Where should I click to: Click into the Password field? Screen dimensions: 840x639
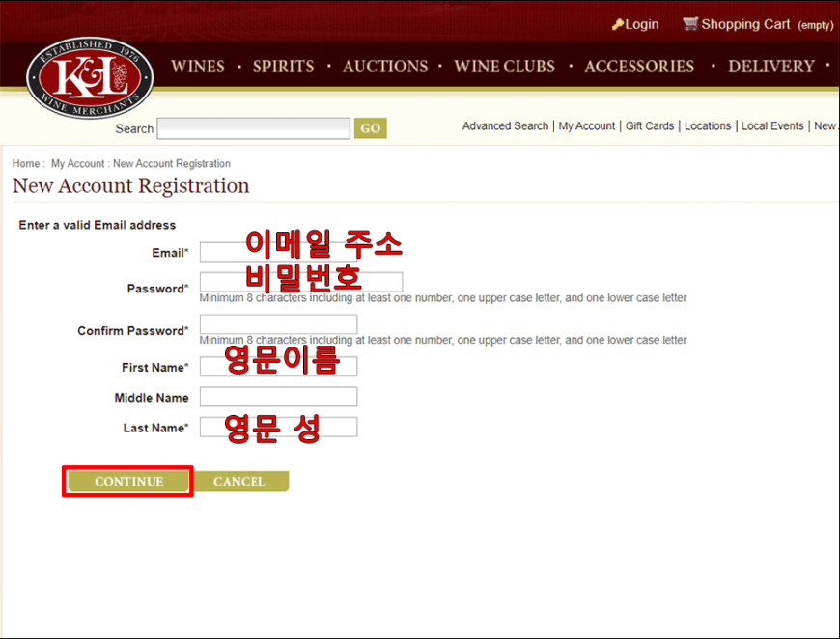coord(301,282)
